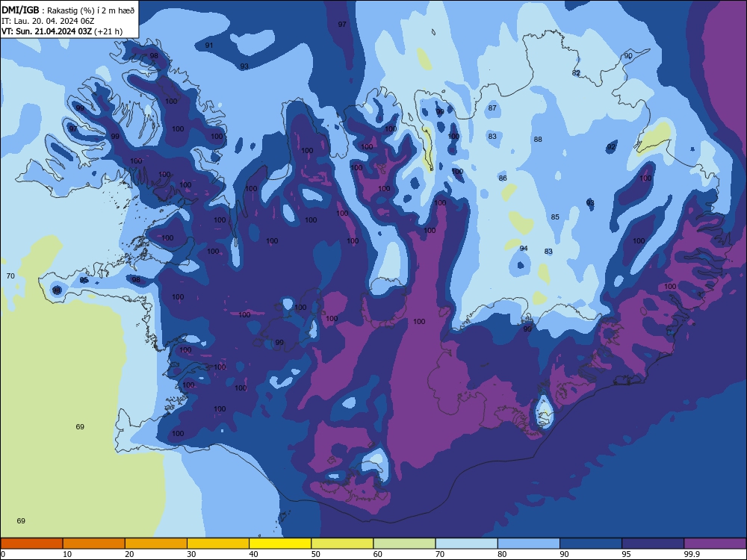Click the 'IT: Lau. 20. 04. 2024 06Z' line
Screen dimensions: 747x560
click(48, 21)
